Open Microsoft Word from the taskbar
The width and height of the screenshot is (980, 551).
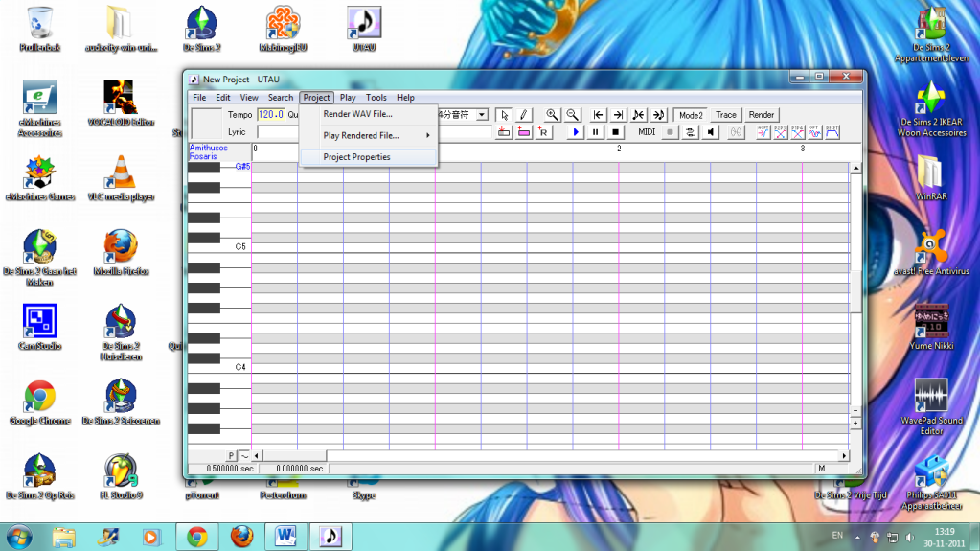click(286, 536)
